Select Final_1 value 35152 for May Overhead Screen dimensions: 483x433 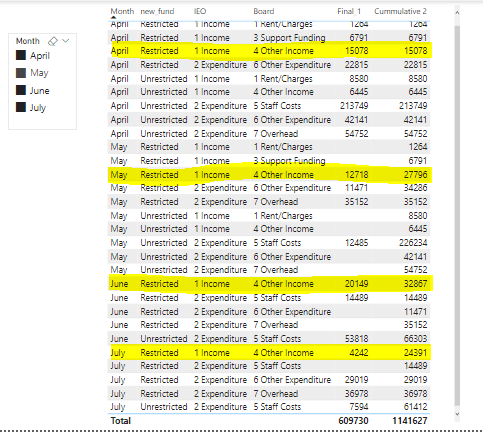click(356, 202)
